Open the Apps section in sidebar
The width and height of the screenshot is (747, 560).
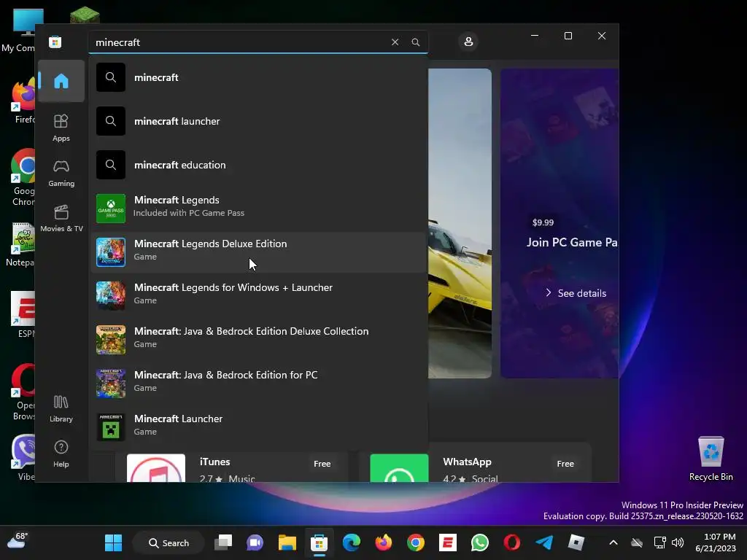tap(61, 128)
